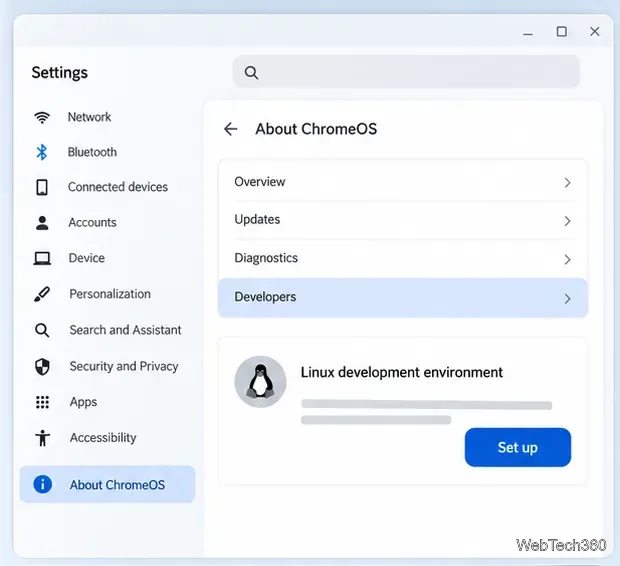This screenshot has width=620, height=566.
Task: Open Personalization label in sidebar
Action: tap(110, 294)
